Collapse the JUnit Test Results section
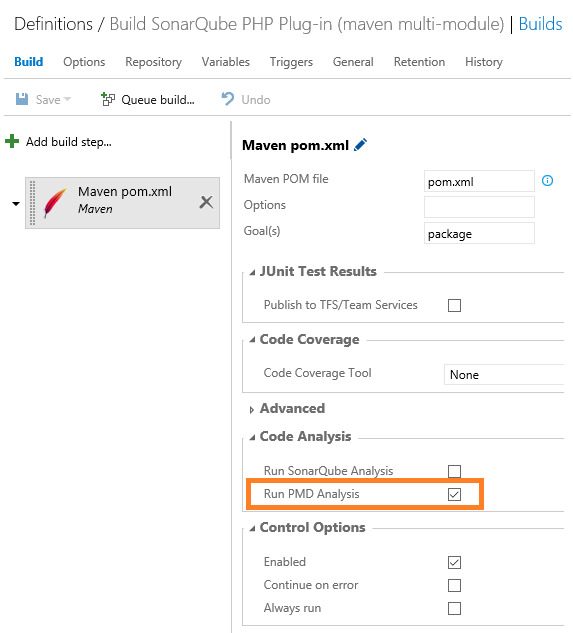573x633 pixels. (x=252, y=272)
